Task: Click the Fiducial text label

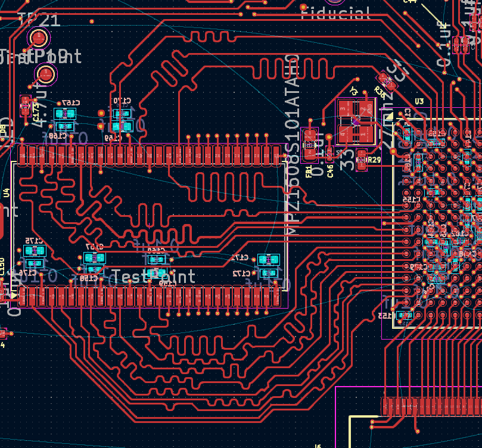Action: coord(335,13)
